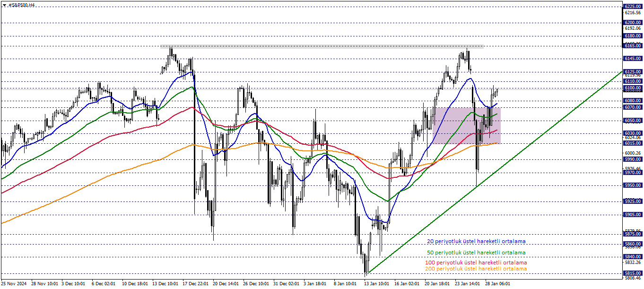The image size is (644, 289).
Task: Click the 6050.00 price level label
Action: pyautogui.click(x=633, y=121)
